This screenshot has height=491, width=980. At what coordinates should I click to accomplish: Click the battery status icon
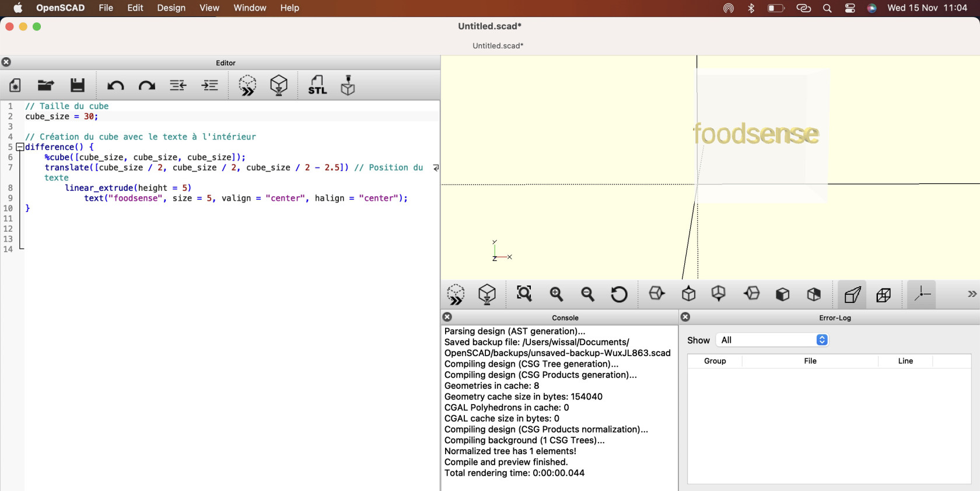tap(776, 8)
